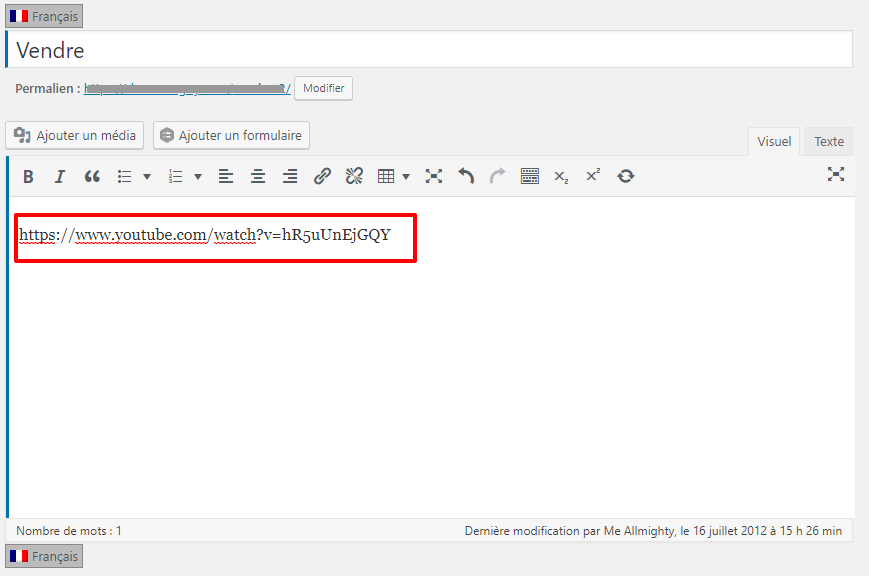This screenshot has width=869, height=576.
Task: Open the blurred permalink URL
Action: coord(187,89)
